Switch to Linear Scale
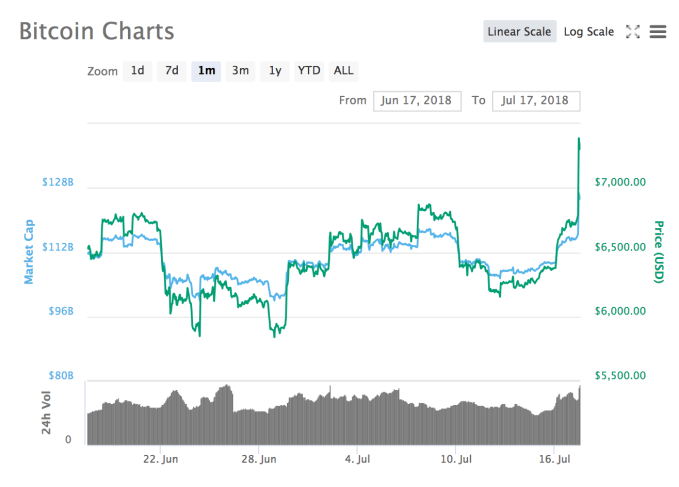 [x=519, y=32]
